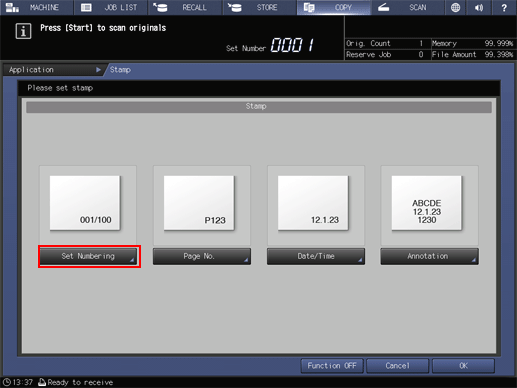Viewport: 517px width, 388px height.
Task: Switch to the SCAN tab
Action: 407,7
